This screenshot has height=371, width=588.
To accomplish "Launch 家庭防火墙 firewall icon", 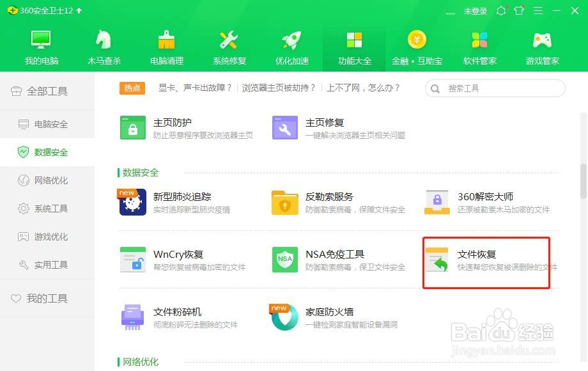I will [285, 317].
